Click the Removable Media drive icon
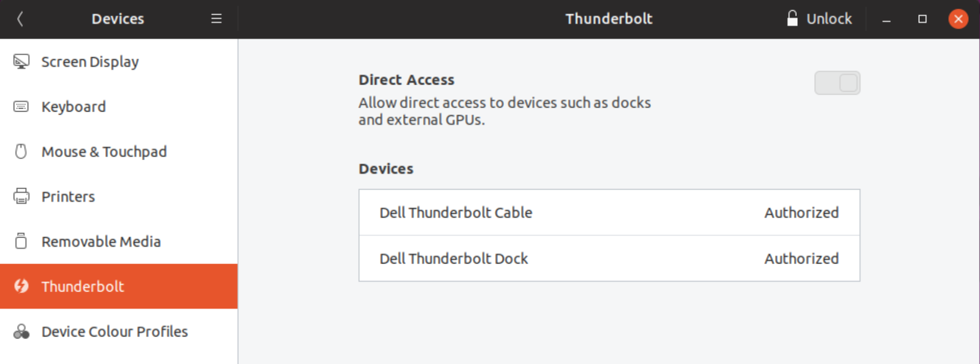Viewport: 980px width, 364px height. [x=21, y=241]
